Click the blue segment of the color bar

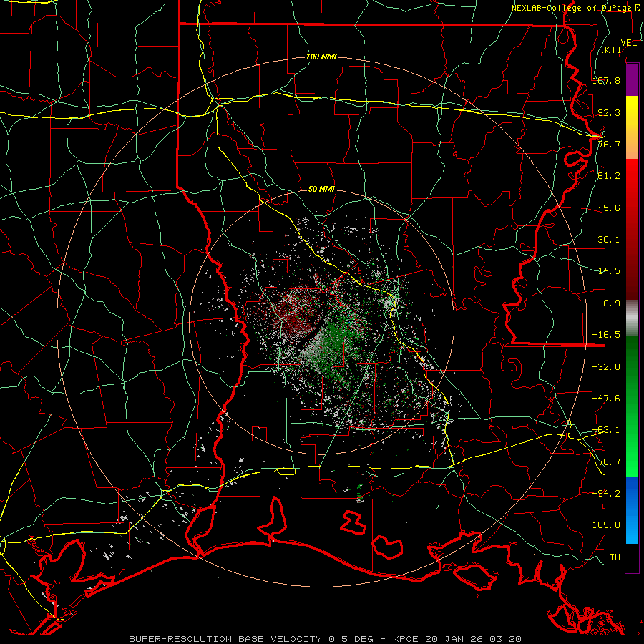632,510
